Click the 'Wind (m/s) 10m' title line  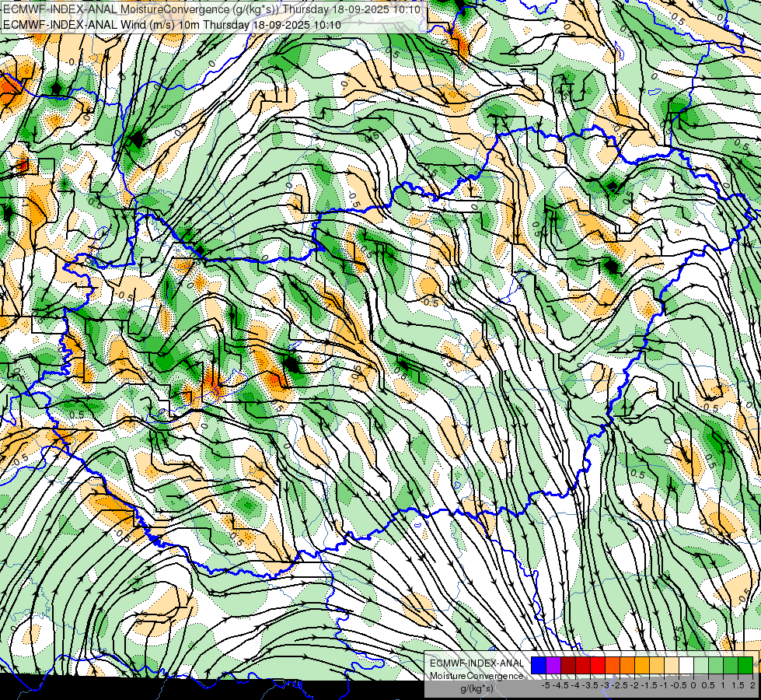click(x=172, y=24)
